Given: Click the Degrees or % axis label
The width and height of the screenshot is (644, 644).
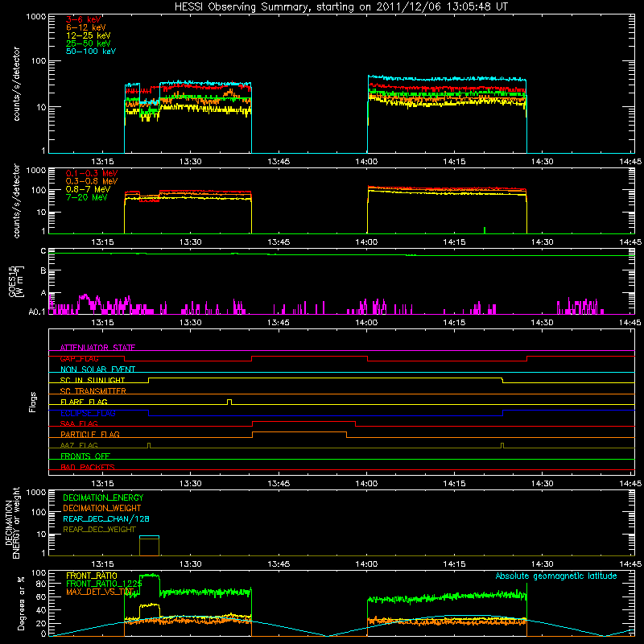Looking at the screenshot, I should pos(21,604).
